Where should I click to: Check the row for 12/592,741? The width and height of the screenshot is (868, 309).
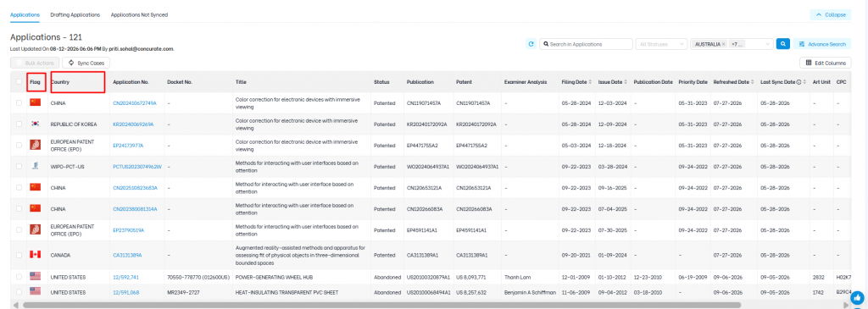tap(19, 276)
